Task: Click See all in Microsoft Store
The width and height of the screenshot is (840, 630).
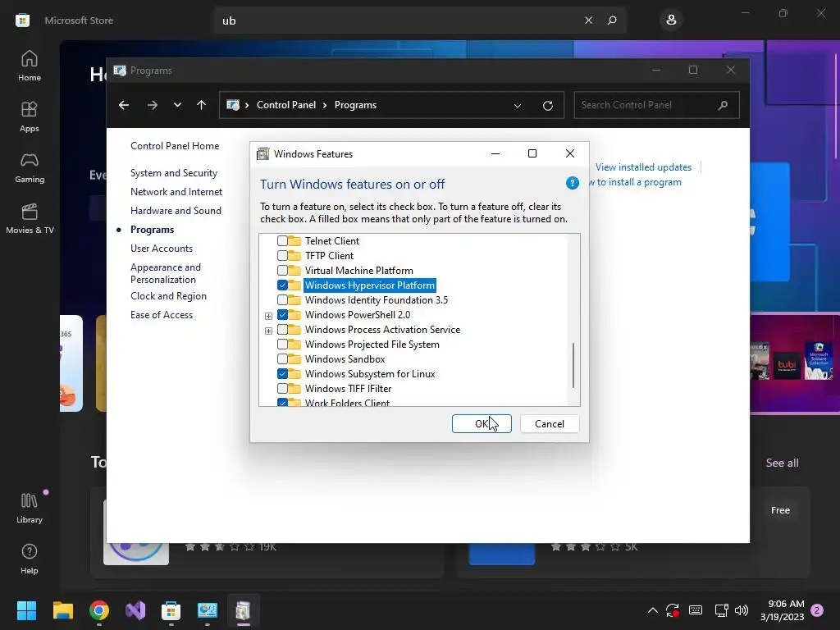Action: pos(782,463)
